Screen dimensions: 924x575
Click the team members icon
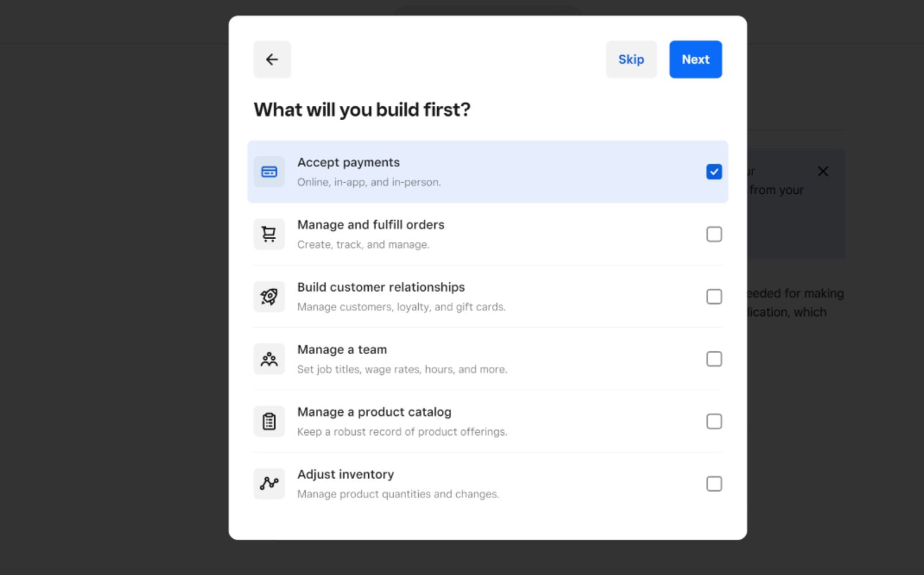269,359
